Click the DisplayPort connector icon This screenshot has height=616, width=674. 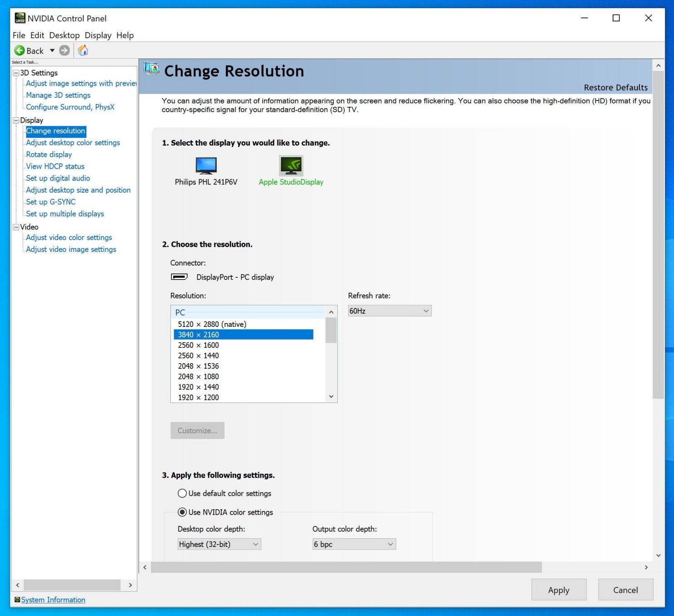[x=179, y=277]
